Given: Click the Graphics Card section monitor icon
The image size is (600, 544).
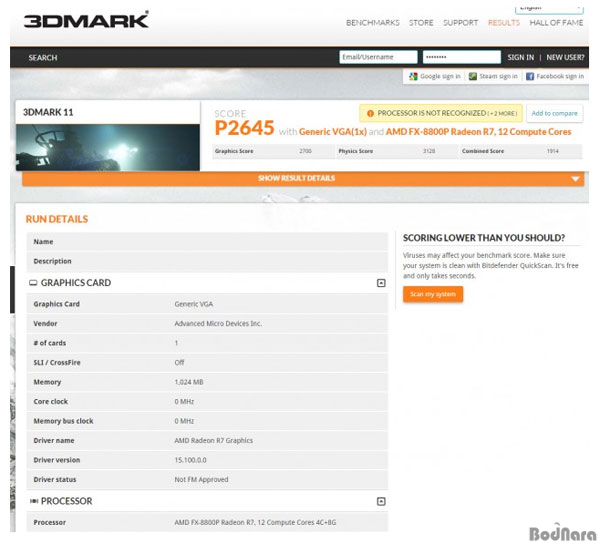Looking at the screenshot, I should point(33,283).
